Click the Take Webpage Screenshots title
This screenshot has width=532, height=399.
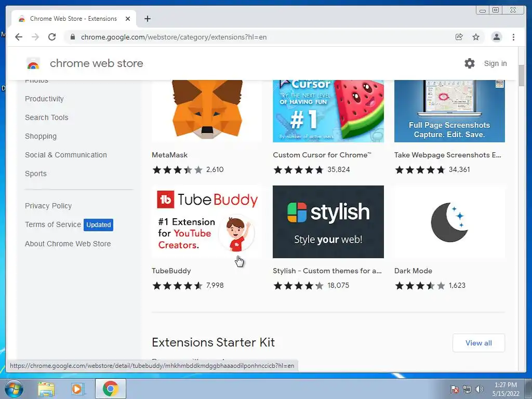[447, 155]
